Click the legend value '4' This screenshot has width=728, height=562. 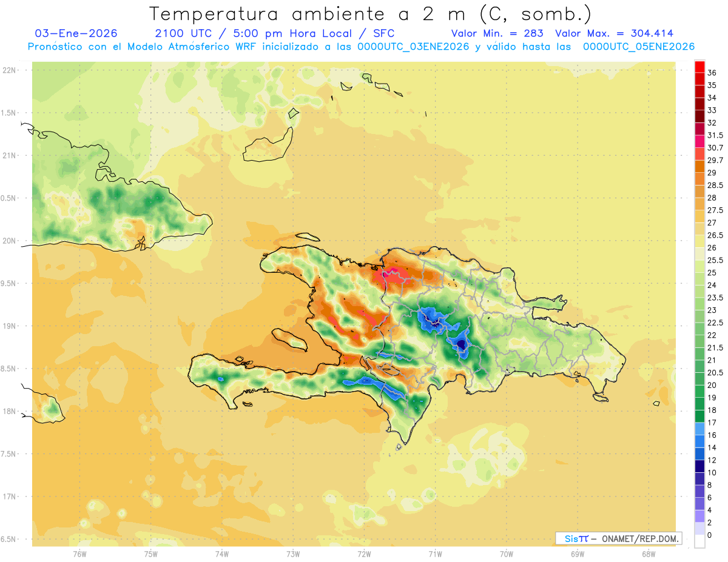(x=710, y=510)
